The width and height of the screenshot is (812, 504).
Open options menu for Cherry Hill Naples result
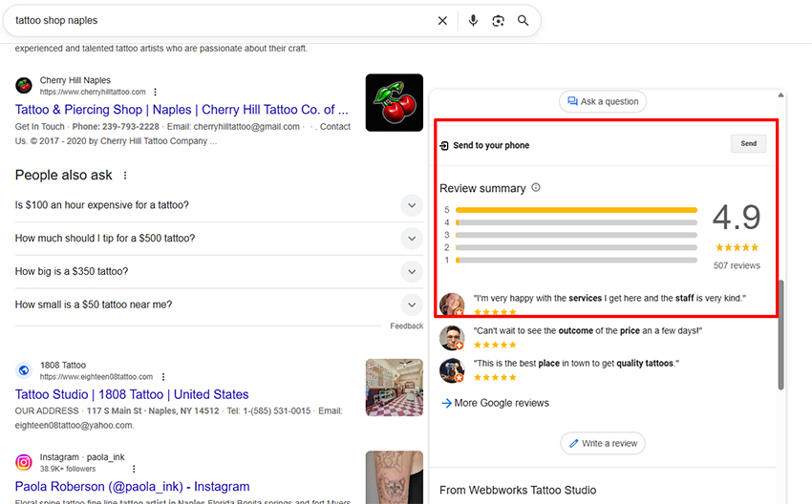coord(156,93)
